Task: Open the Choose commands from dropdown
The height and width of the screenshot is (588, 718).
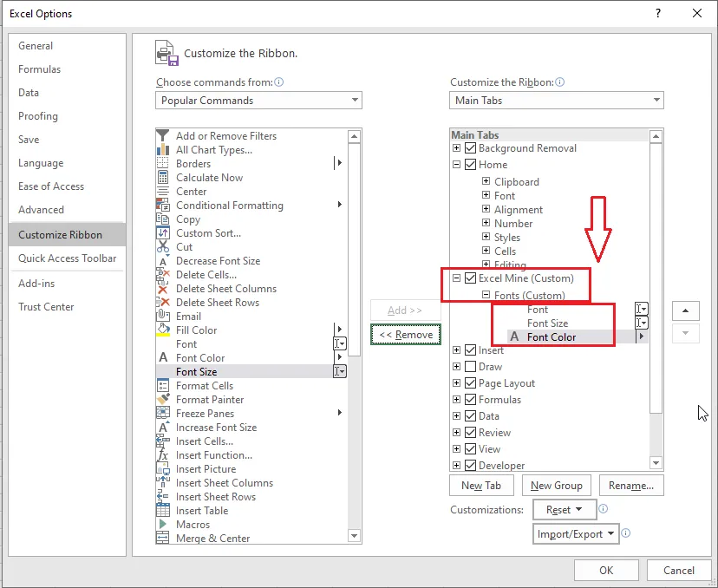Action: [258, 101]
